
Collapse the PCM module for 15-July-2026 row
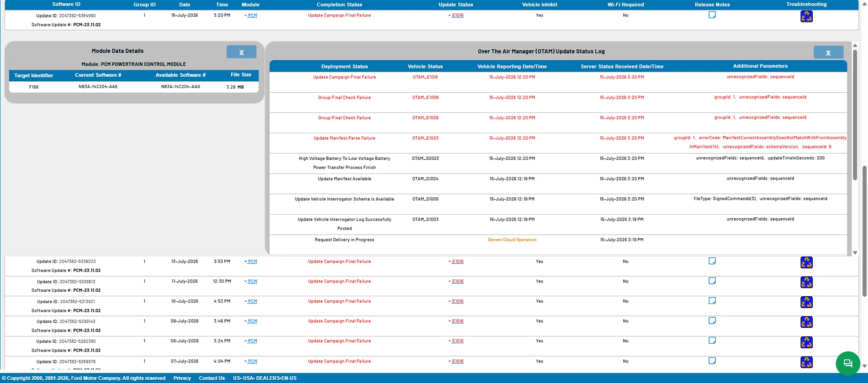tap(250, 16)
